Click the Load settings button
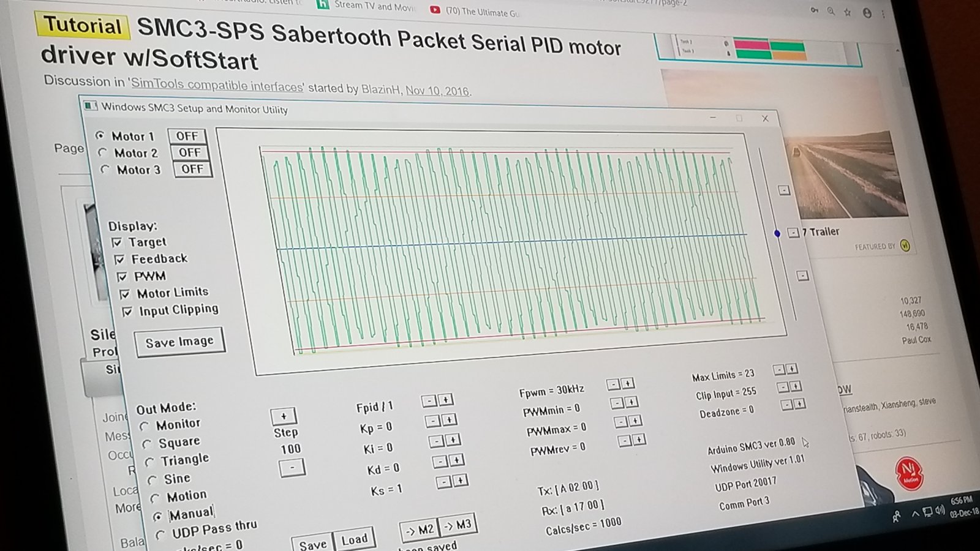The height and width of the screenshot is (551, 980). [355, 539]
